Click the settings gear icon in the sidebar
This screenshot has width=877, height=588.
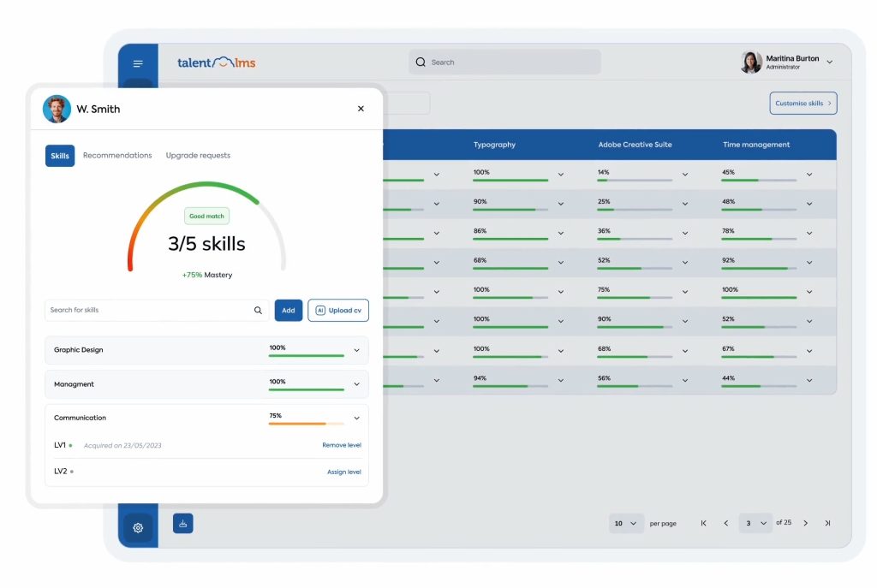(138, 528)
